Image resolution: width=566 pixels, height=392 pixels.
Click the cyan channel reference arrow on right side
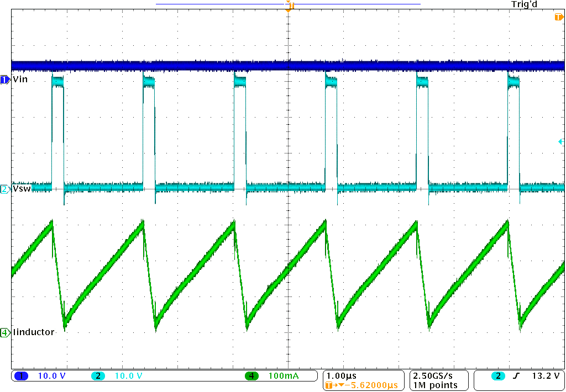(560, 142)
